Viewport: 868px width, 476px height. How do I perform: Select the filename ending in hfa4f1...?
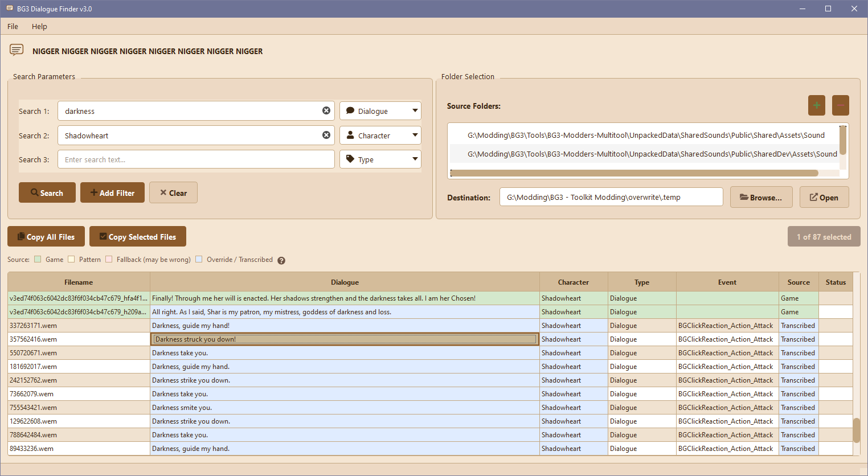(79, 298)
